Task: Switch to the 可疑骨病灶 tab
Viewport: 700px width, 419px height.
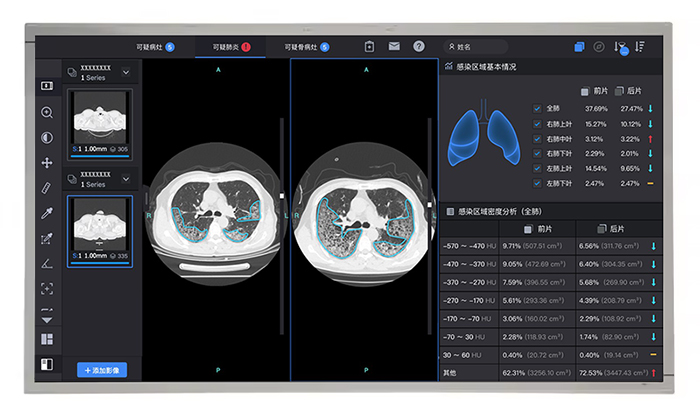Action: tap(294, 47)
